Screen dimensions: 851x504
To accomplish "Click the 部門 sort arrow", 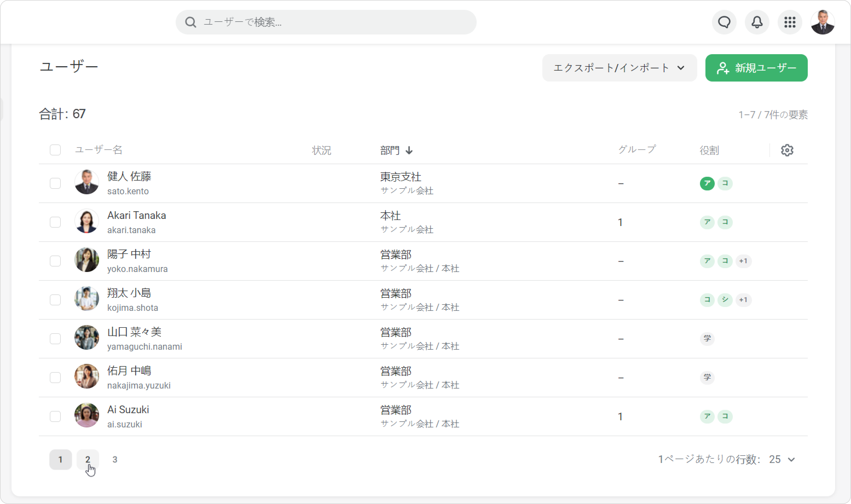I will click(409, 150).
